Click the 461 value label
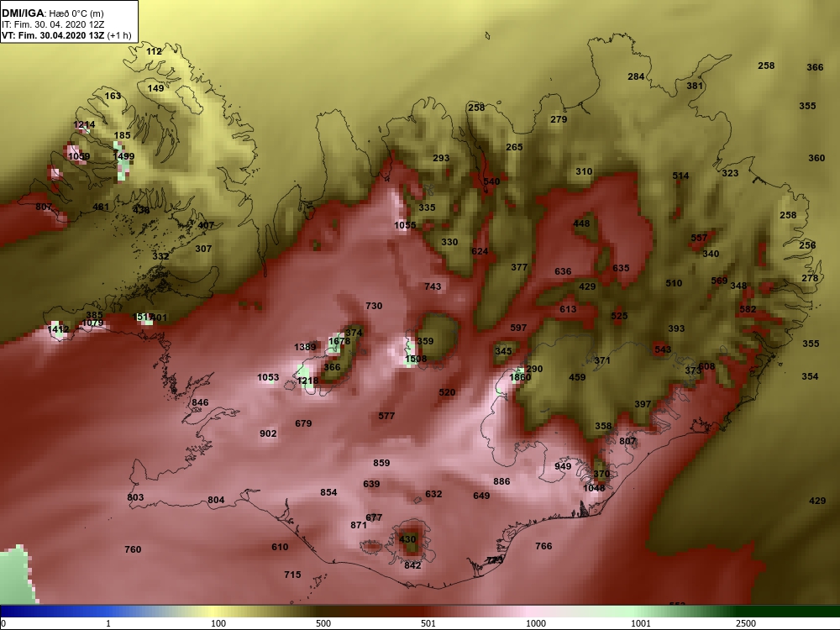The height and width of the screenshot is (630, 840). [101, 207]
